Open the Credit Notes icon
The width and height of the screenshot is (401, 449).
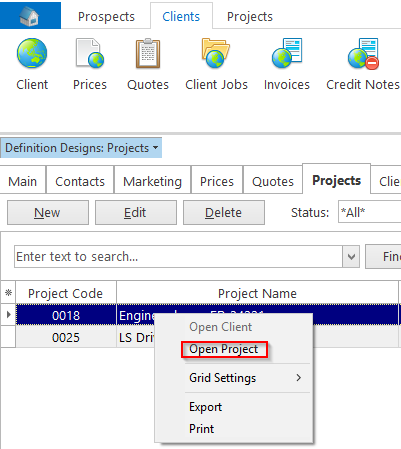click(x=363, y=54)
